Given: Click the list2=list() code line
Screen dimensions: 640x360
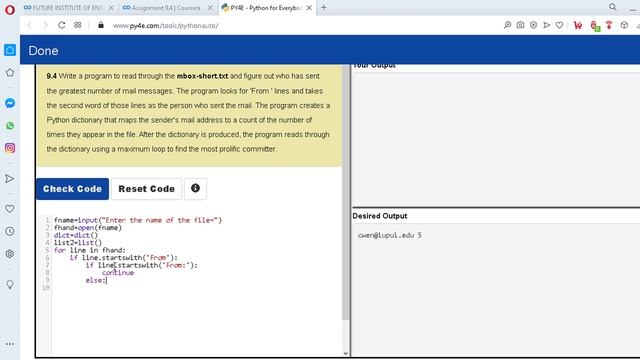Looking at the screenshot, I should point(78,243).
